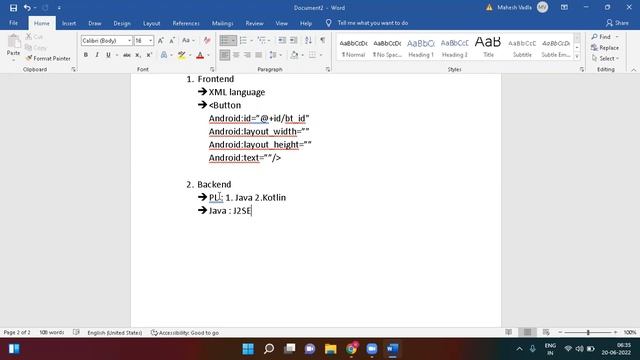The width and height of the screenshot is (640, 360).
Task: Align text left
Action: click(224, 55)
